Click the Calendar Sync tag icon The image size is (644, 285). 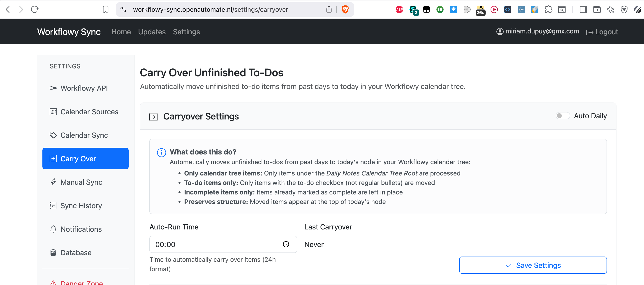(x=53, y=135)
